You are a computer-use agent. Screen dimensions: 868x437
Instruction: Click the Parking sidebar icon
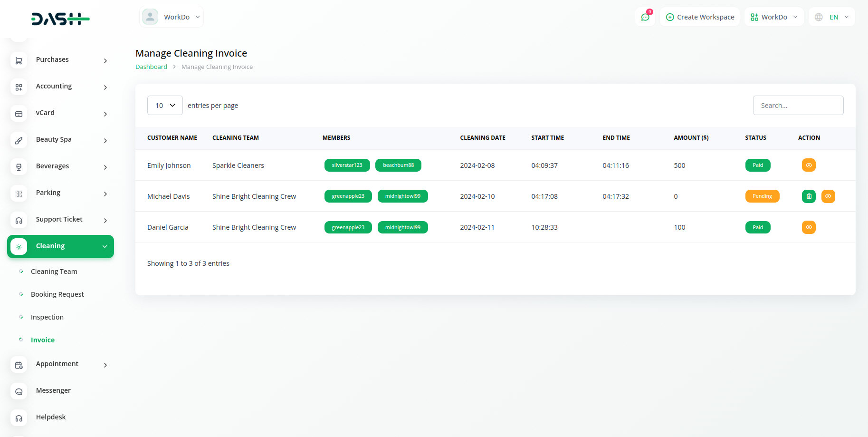tap(19, 193)
